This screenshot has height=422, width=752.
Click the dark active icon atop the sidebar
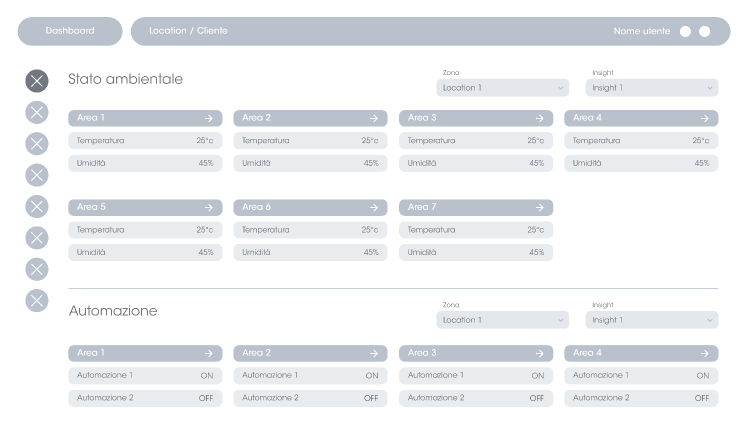[36, 81]
